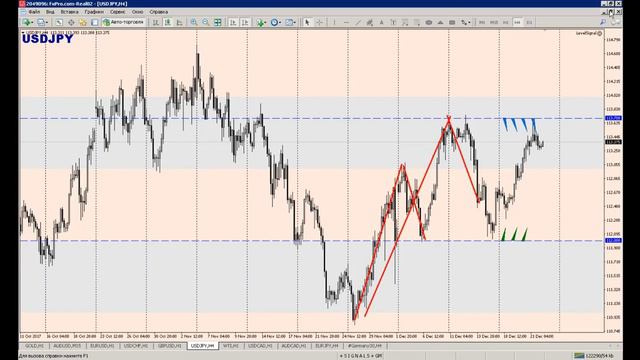Switch to the EURJPY,H4 chart tab
Viewport: 640px width, 360px height.
(x=327, y=346)
